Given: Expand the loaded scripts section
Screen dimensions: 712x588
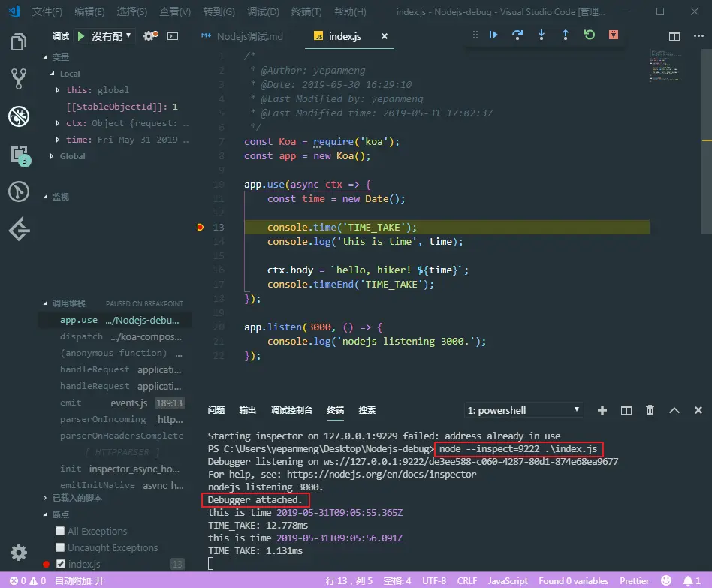Looking at the screenshot, I should click(x=44, y=498).
